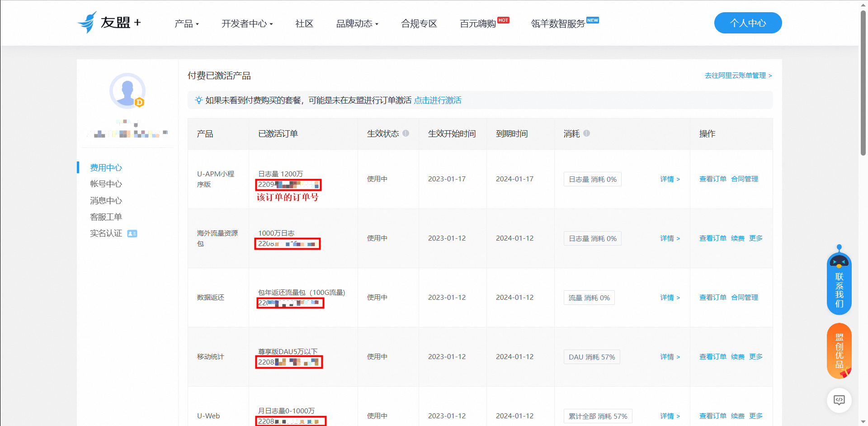
Task: Open the 百元嗨购 nav item
Action: coord(478,24)
